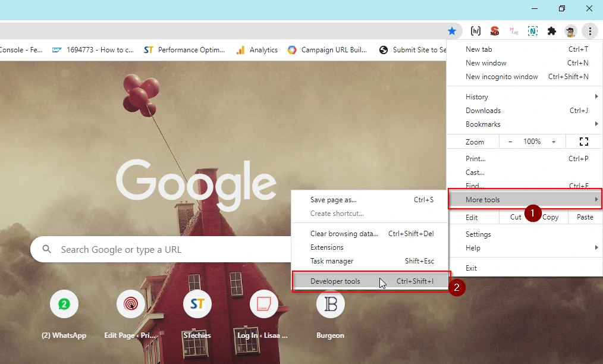Click the 100% zoom level value
The image size is (603, 364).
532,142
